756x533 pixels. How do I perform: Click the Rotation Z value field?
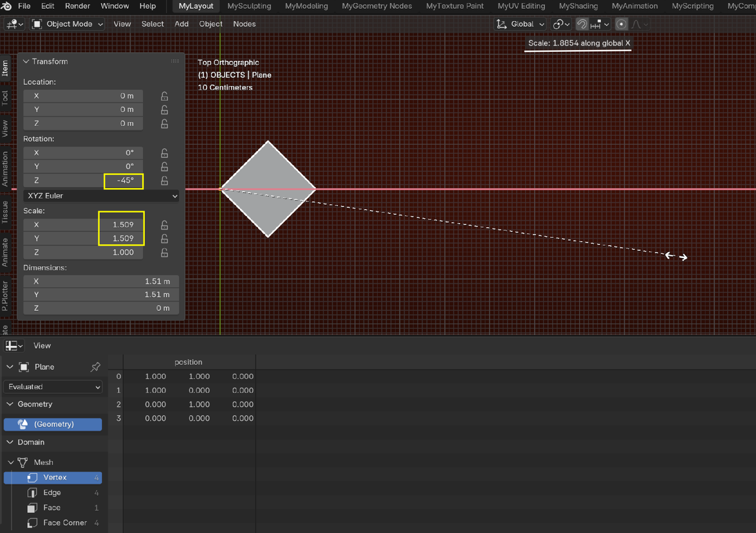pos(83,181)
